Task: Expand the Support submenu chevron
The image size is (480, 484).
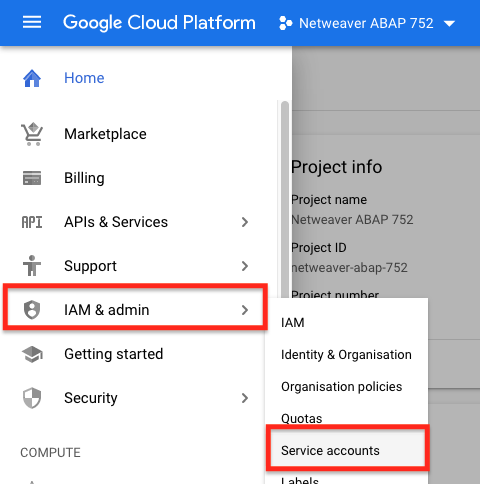Action: [x=245, y=266]
